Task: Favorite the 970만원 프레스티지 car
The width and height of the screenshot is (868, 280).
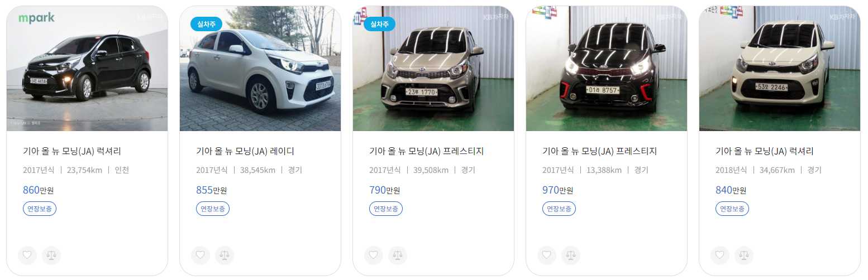Action: tap(547, 255)
